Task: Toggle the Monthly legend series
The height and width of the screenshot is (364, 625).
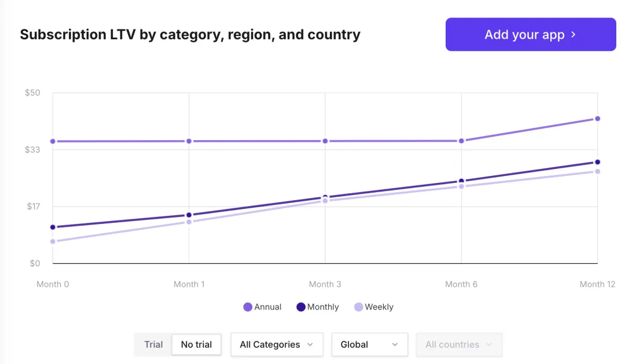Action: pos(323,307)
